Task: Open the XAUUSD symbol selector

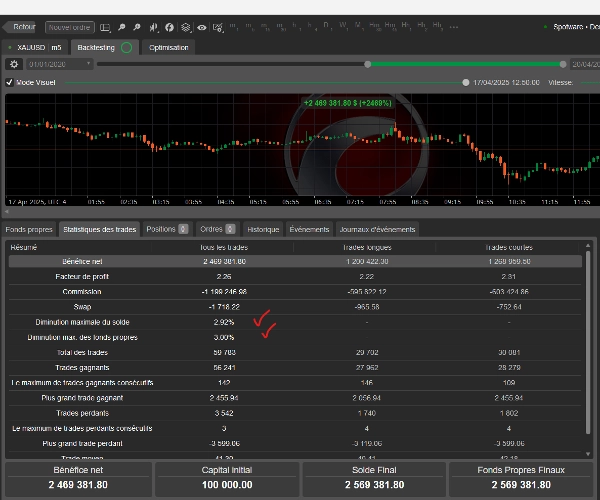Action: [x=28, y=47]
